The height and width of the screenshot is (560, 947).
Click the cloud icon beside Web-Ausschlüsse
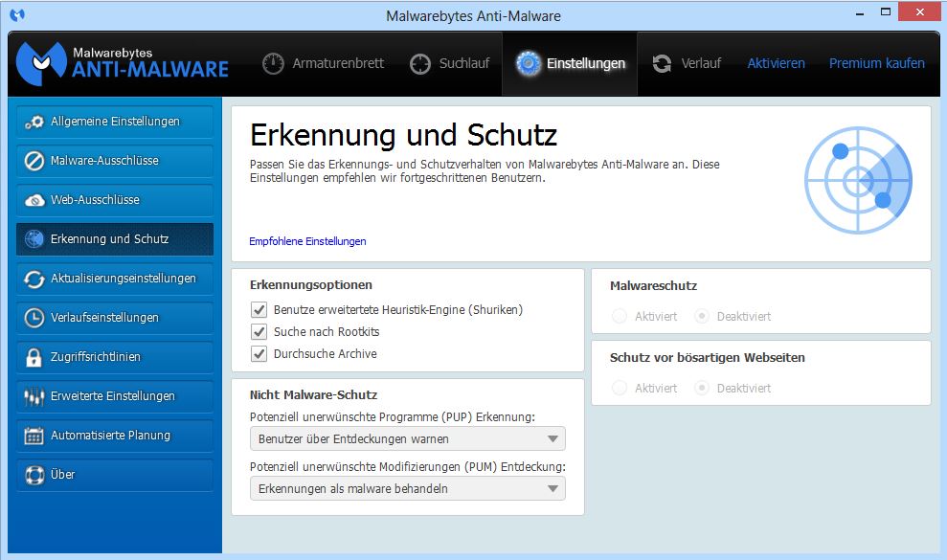[34, 200]
